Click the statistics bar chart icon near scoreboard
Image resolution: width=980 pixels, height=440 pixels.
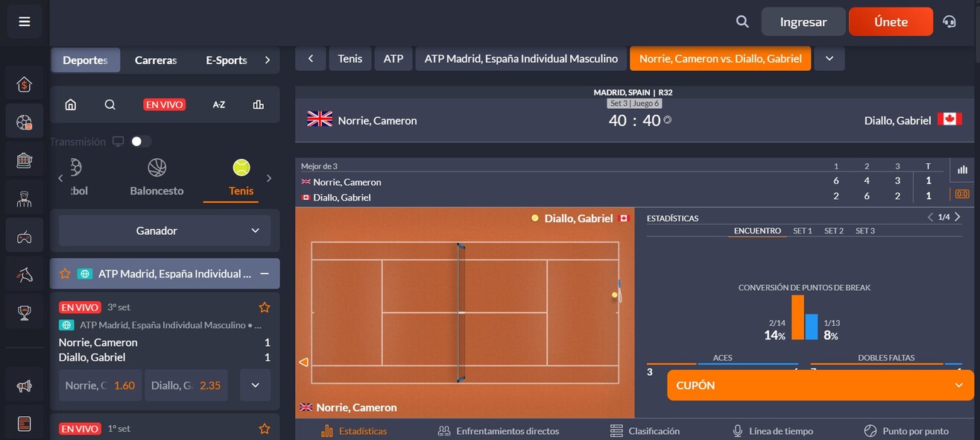pos(962,169)
